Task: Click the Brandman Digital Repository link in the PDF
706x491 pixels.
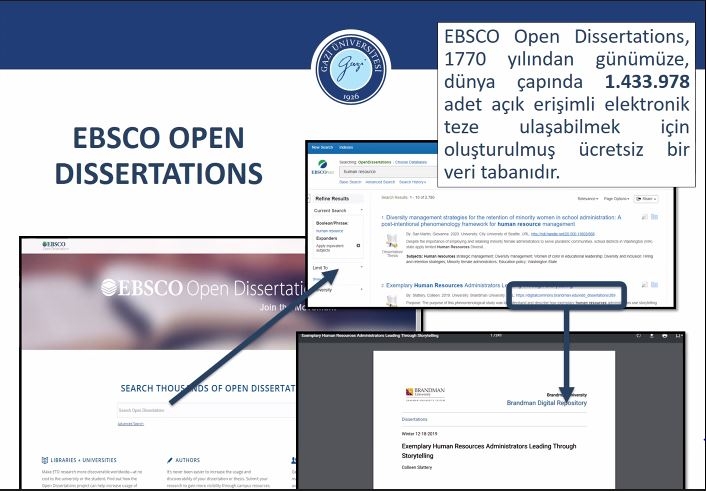Action: coord(547,403)
